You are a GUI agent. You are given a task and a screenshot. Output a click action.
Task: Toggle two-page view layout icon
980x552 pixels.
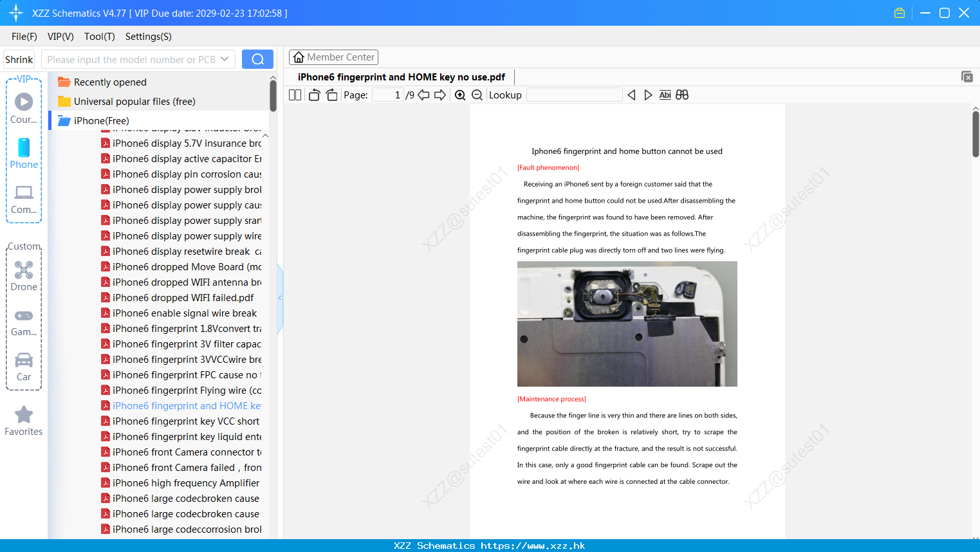coord(295,95)
